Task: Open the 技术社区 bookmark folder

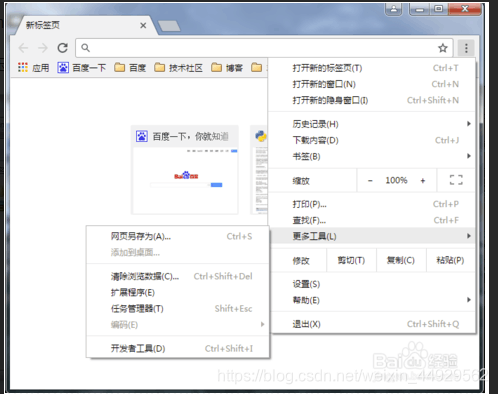Action: tap(178, 68)
